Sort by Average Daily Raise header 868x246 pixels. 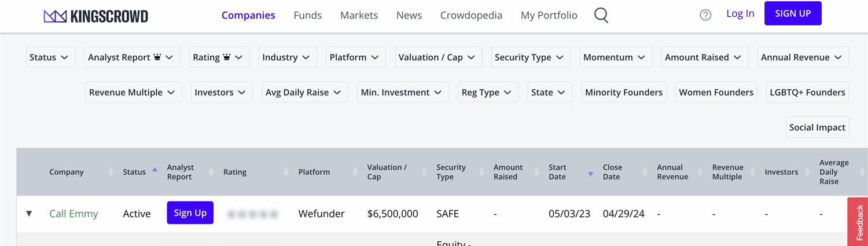pos(834,172)
